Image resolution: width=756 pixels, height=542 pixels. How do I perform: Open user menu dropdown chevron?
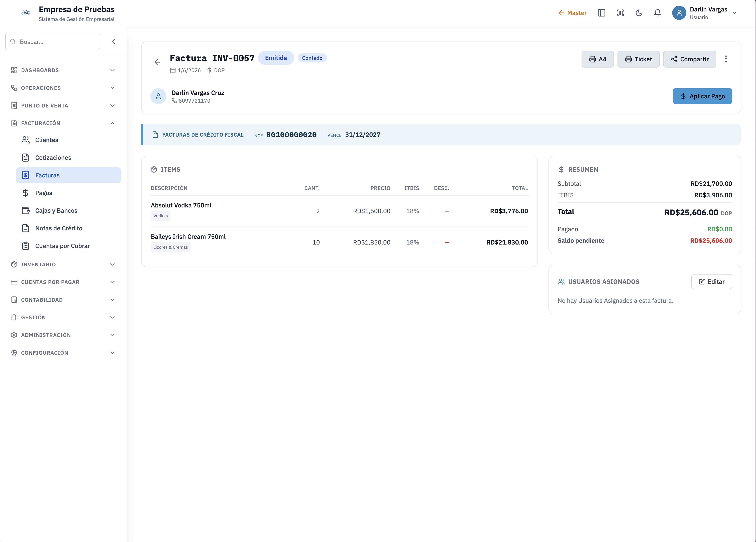click(734, 13)
